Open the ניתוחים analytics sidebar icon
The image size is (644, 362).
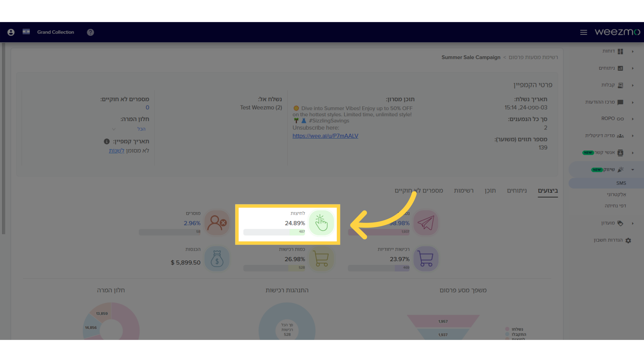point(621,68)
